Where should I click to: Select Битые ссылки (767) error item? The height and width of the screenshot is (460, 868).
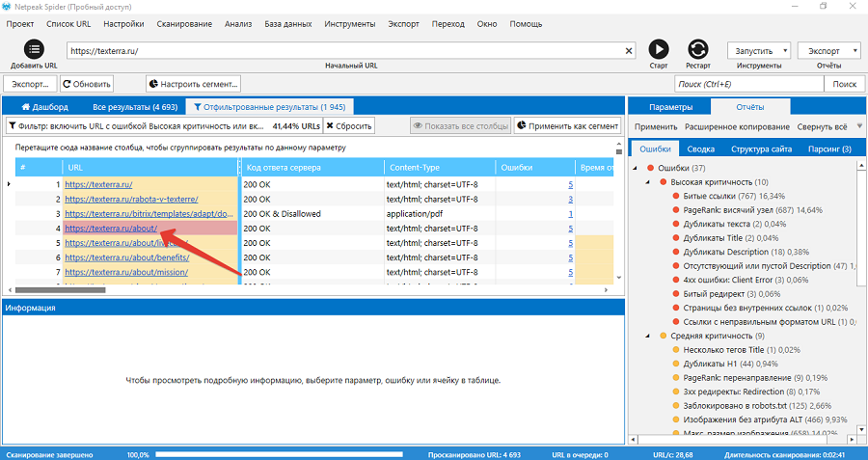click(734, 196)
